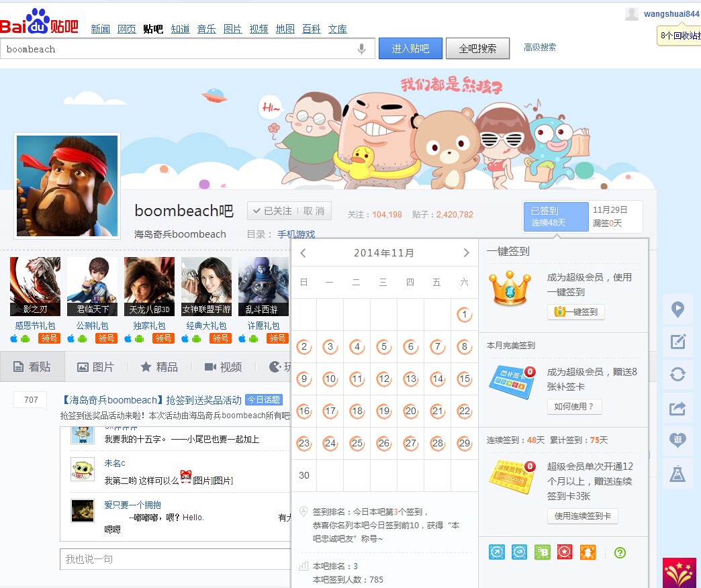Click the red star badge icon
This screenshot has height=588, width=701.
point(565,552)
